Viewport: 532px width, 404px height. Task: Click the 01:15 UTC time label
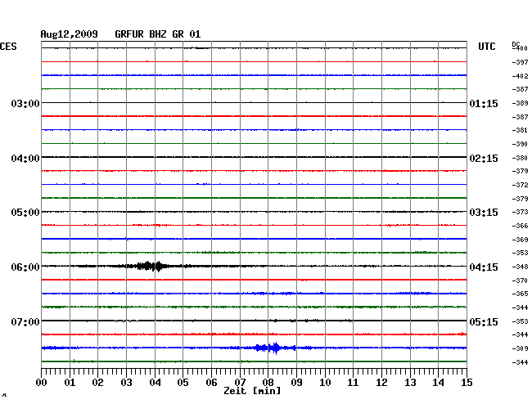pos(484,103)
